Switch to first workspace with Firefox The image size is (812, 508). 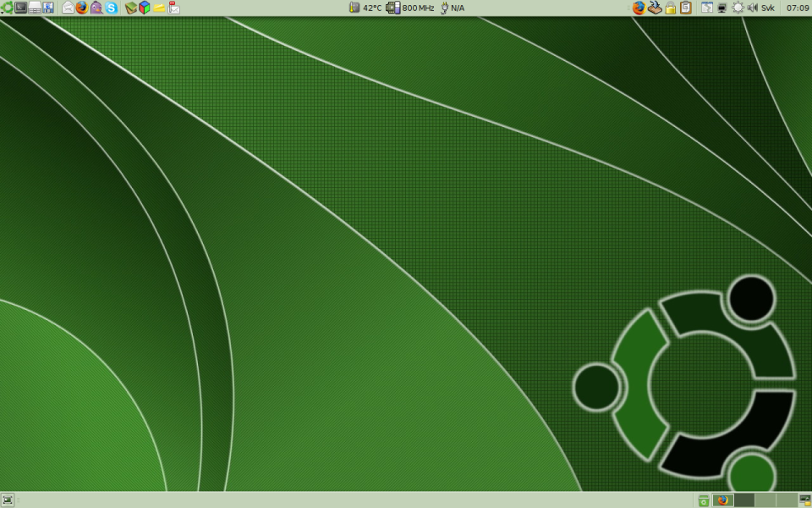(x=723, y=500)
